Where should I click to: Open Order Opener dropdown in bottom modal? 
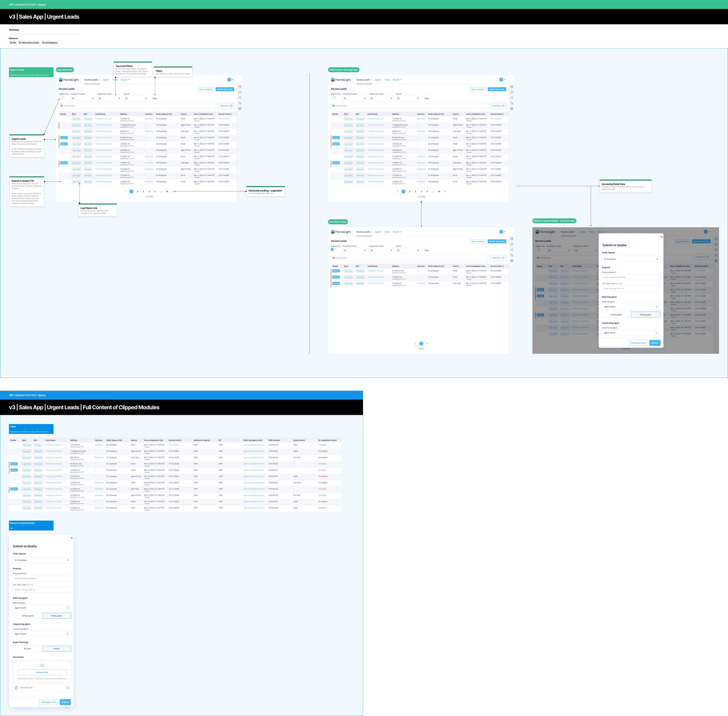[x=42, y=560]
